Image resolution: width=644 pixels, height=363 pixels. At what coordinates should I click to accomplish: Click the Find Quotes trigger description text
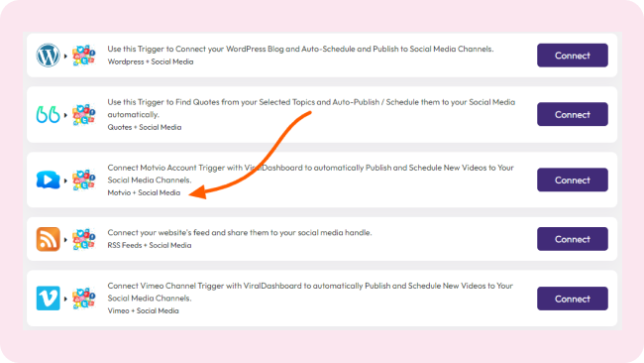click(311, 108)
